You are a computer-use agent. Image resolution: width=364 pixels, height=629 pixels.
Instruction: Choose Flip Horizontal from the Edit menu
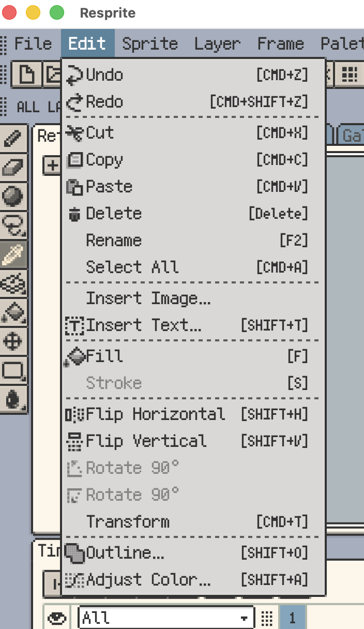click(x=155, y=414)
